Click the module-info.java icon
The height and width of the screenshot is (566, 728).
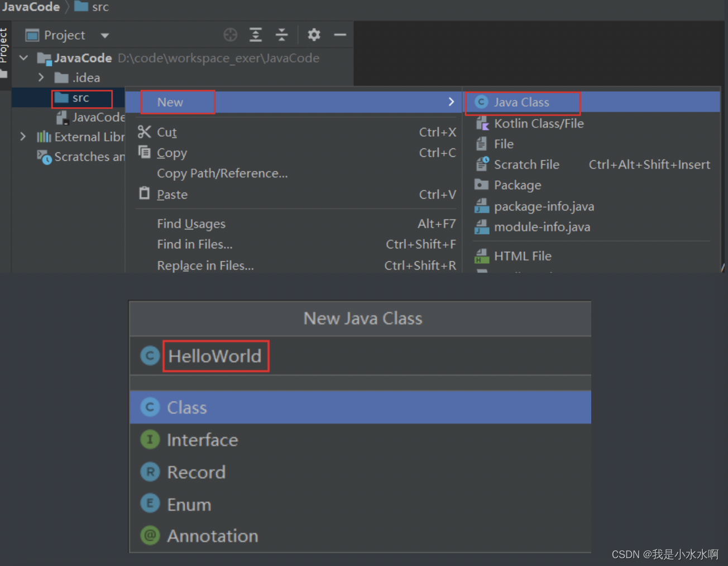tap(481, 227)
